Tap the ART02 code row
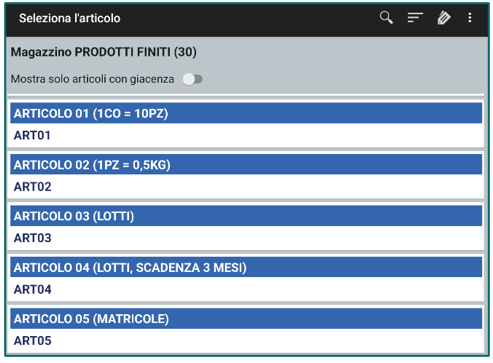This screenshot has height=363, width=493. click(246, 187)
